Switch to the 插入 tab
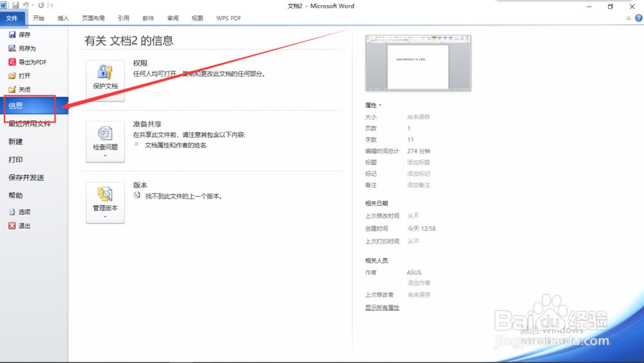This screenshot has width=644, height=363. 63,18
